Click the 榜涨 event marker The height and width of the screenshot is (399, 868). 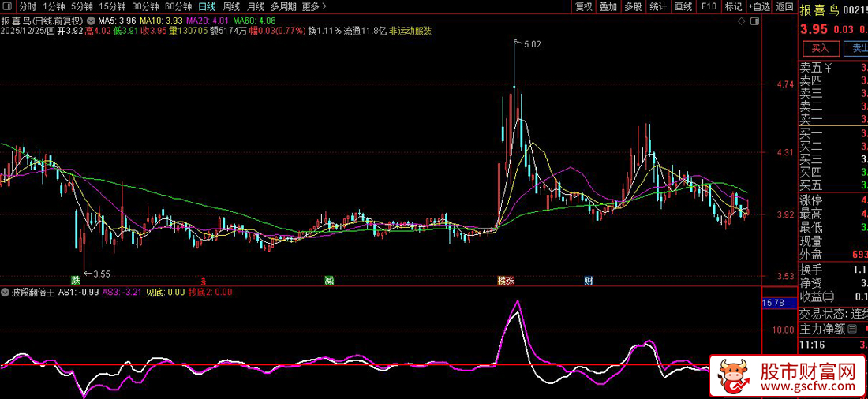click(x=506, y=280)
